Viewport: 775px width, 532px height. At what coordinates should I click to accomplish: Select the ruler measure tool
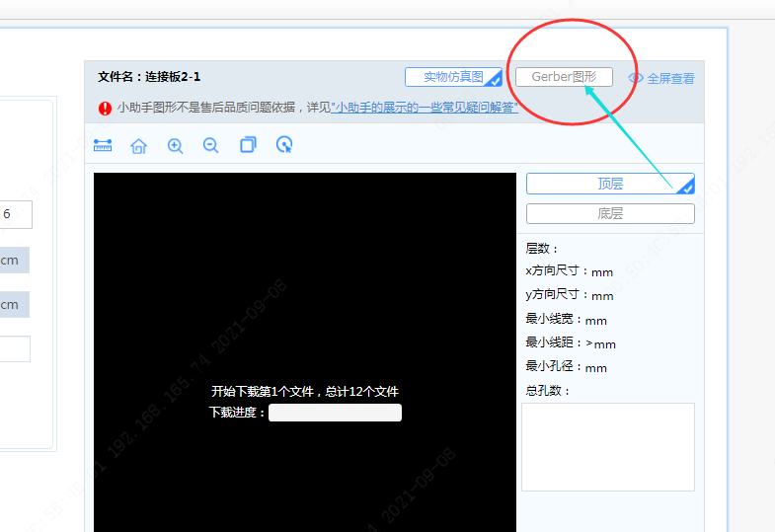(103, 145)
